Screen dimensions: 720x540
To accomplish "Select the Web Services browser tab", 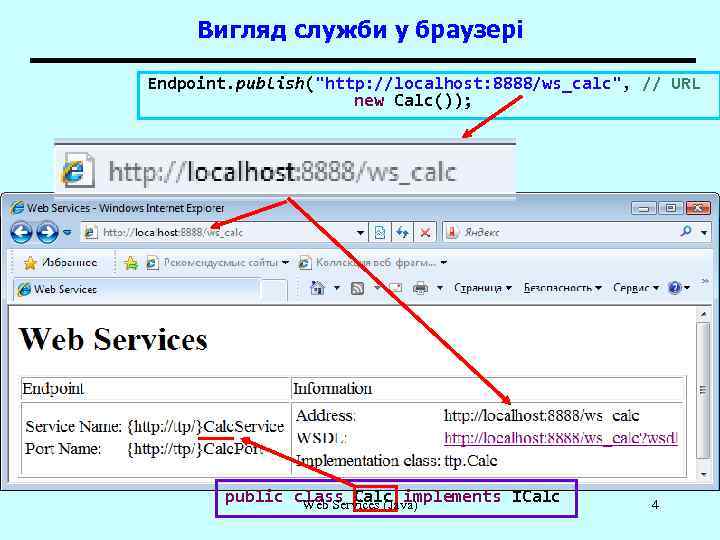I will coord(136,290).
